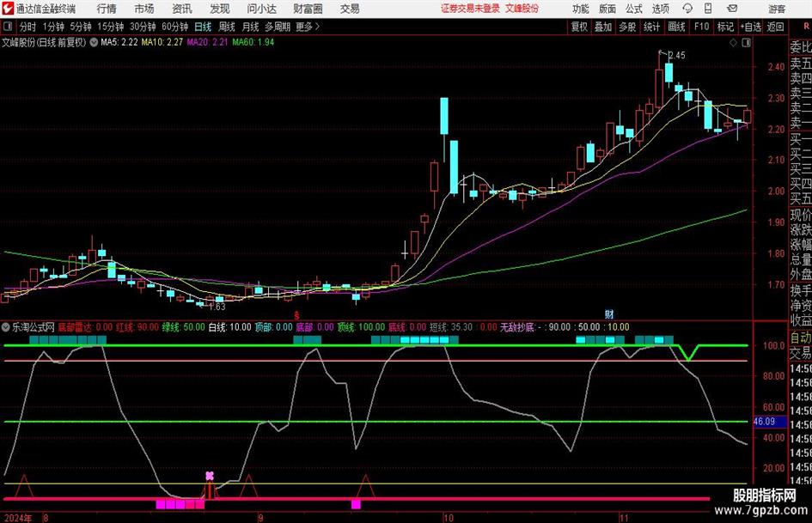The width and height of the screenshot is (812, 523).
Task: Add stock via +自选 button
Action: (x=750, y=27)
